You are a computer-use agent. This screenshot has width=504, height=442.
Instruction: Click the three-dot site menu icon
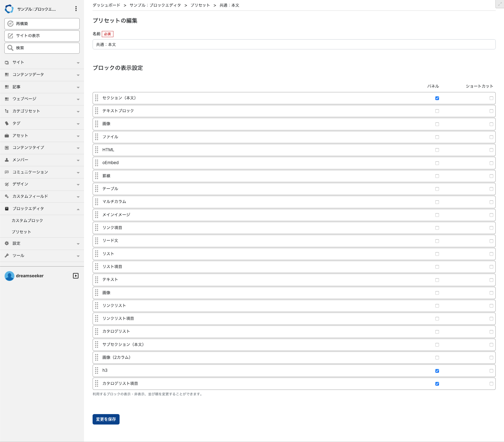76,9
